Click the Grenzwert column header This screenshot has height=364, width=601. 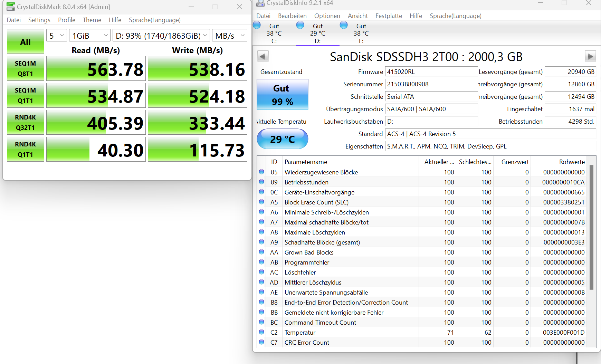(512, 162)
